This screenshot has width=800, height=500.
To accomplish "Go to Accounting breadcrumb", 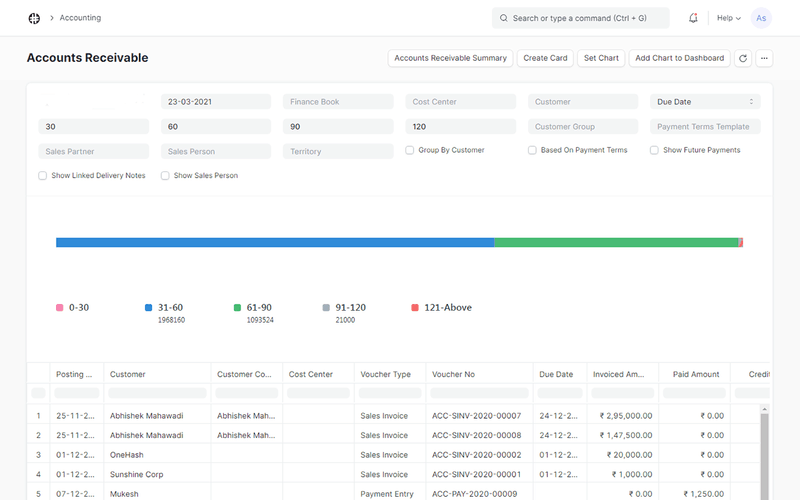I will point(80,18).
